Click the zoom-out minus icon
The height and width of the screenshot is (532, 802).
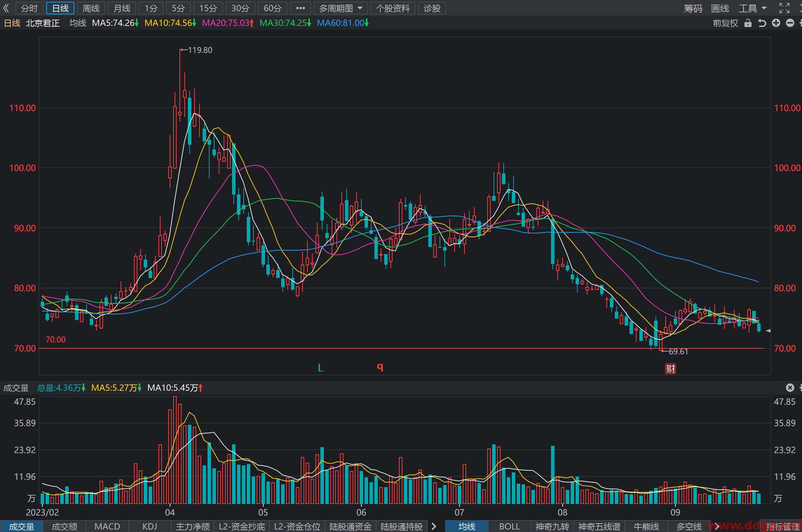(790, 23)
